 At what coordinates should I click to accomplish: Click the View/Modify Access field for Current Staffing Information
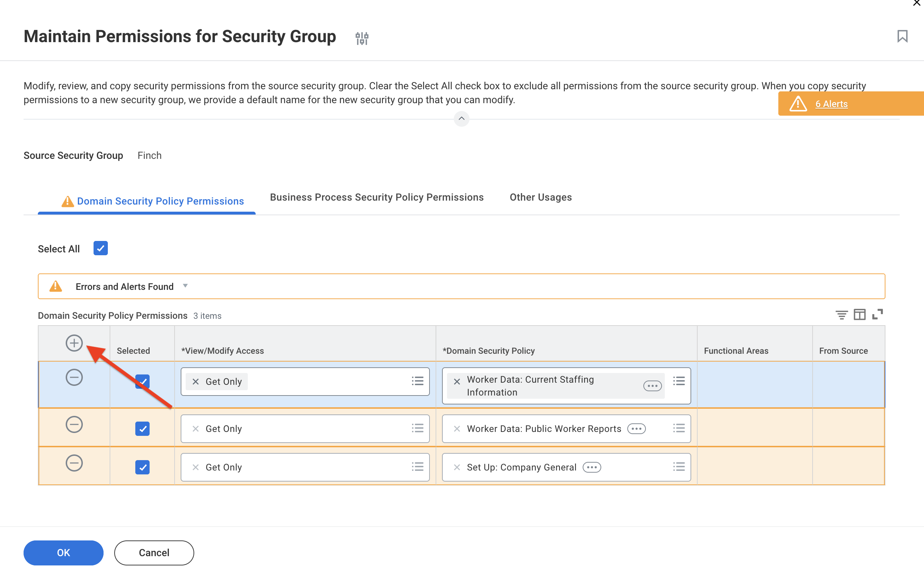click(305, 382)
